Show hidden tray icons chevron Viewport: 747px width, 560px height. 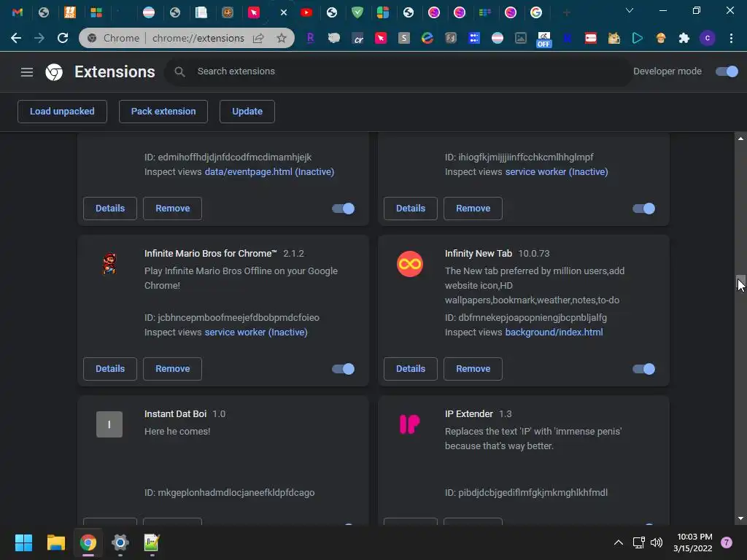coord(619,542)
